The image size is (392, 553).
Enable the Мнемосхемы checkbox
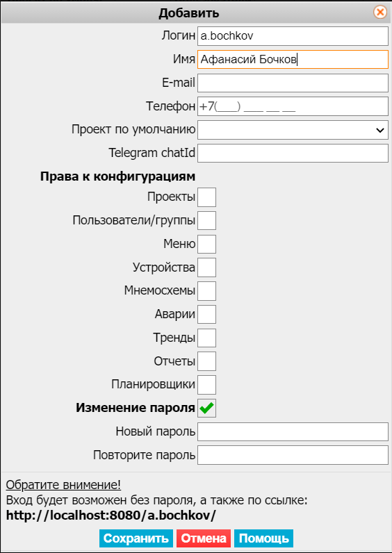pyautogui.click(x=206, y=291)
